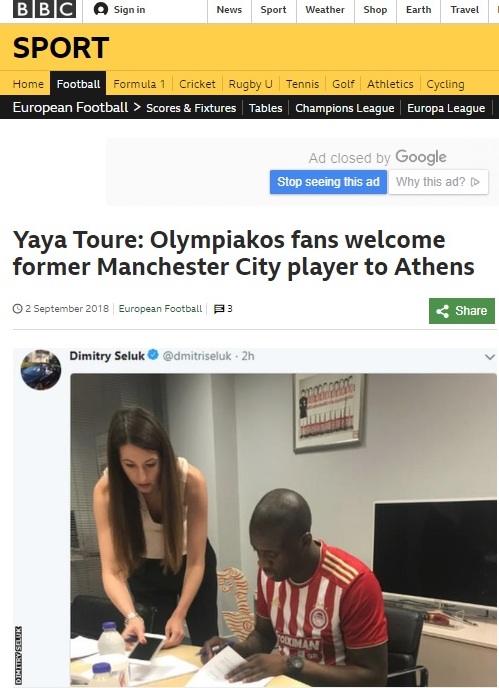Open the comments speech bubble icon
This screenshot has height=688, width=499.
click(x=219, y=309)
